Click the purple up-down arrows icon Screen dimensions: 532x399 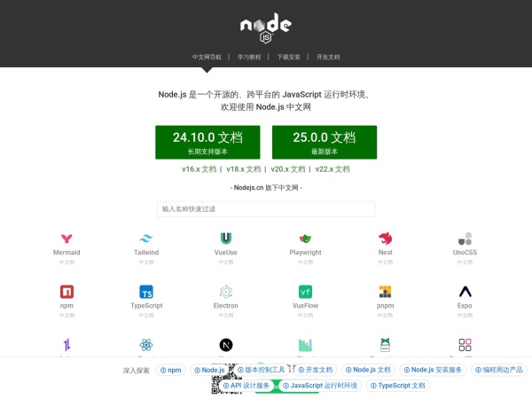click(x=66, y=345)
